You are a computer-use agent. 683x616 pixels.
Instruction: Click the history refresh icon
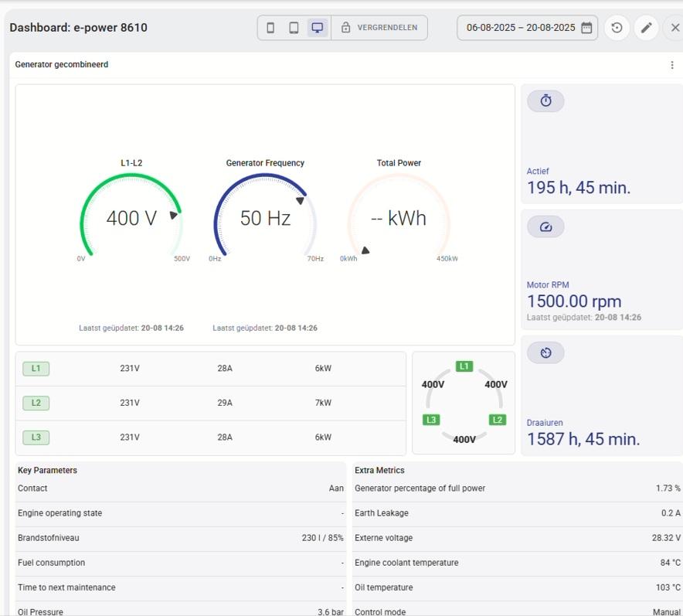[617, 28]
